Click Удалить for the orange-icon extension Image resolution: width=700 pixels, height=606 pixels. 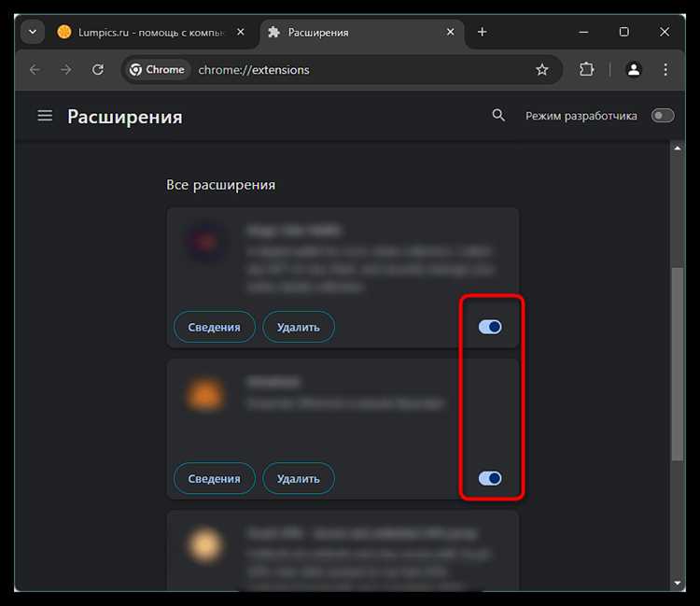tap(299, 479)
